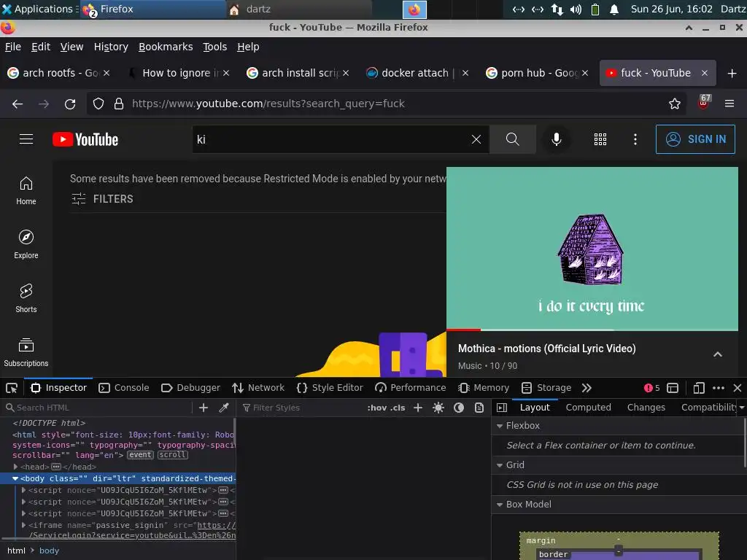Click the video progress bar
Image resolution: width=747 pixels, height=560 pixels.
pos(592,330)
